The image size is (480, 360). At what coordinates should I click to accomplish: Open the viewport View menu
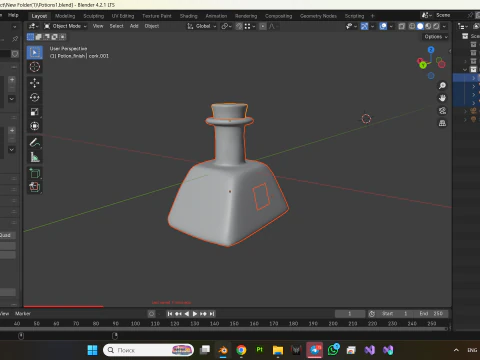point(98,26)
